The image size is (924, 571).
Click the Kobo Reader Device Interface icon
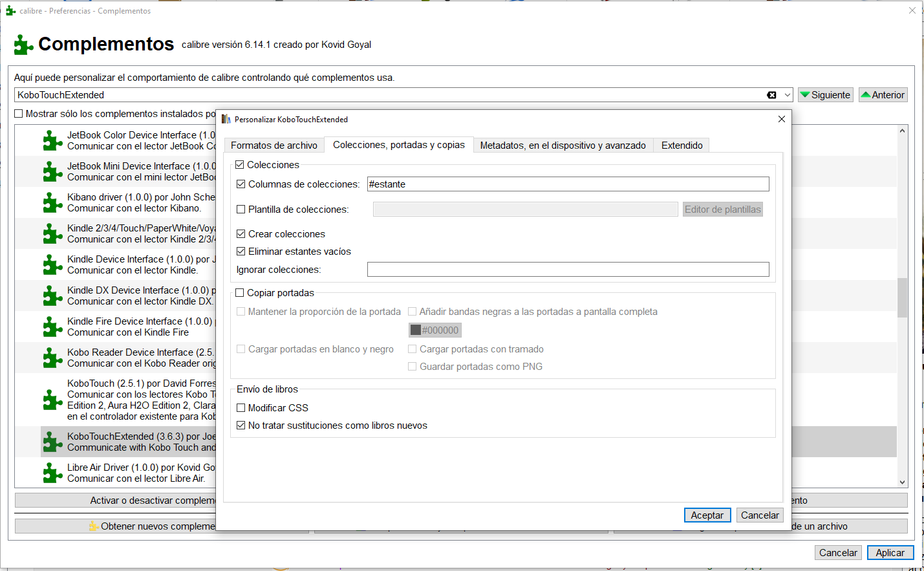coord(52,358)
